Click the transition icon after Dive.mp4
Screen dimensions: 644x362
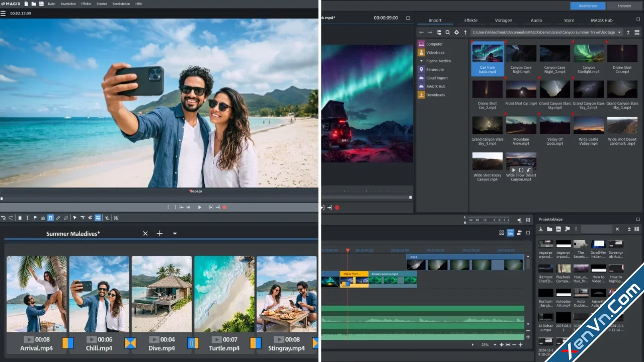(x=193, y=343)
